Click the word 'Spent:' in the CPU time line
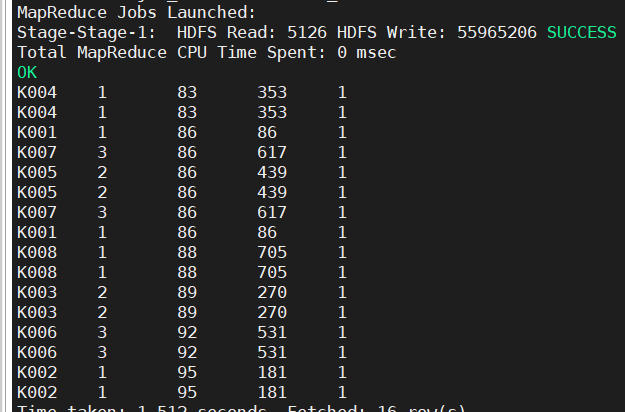This screenshot has height=412, width=625. [x=297, y=53]
